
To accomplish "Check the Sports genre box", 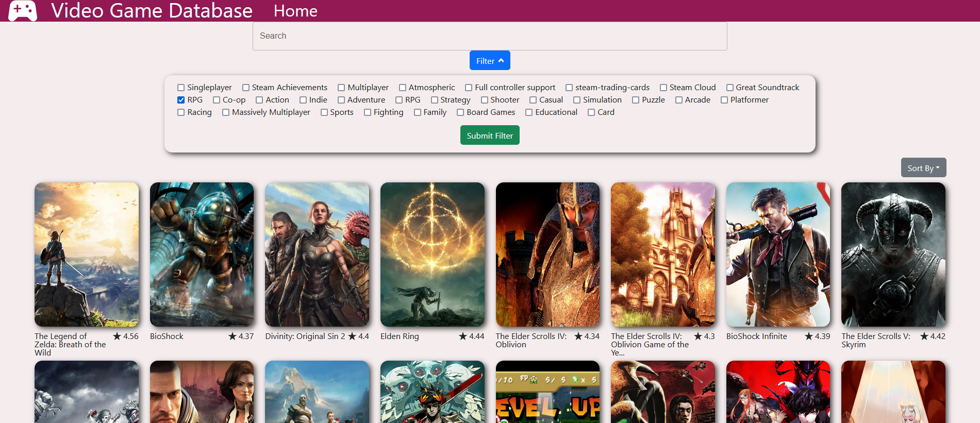I will coord(324,112).
